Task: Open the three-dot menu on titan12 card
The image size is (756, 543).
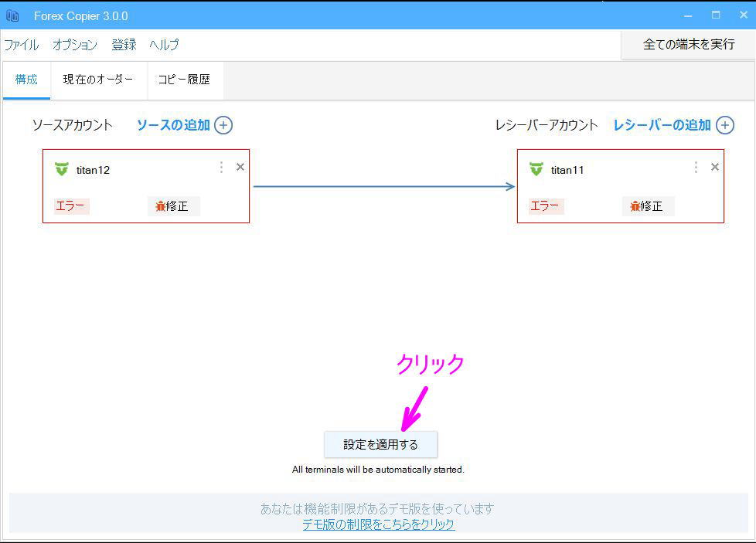Action: pos(221,166)
